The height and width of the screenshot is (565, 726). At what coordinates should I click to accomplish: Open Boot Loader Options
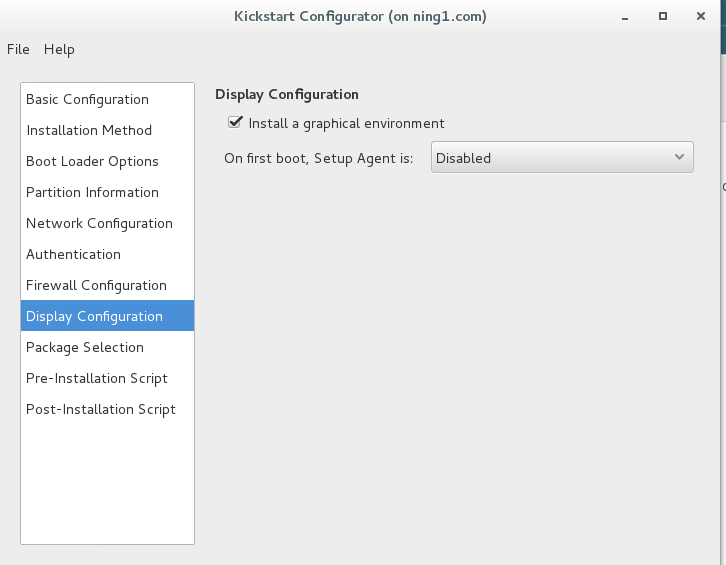[x=92, y=161]
